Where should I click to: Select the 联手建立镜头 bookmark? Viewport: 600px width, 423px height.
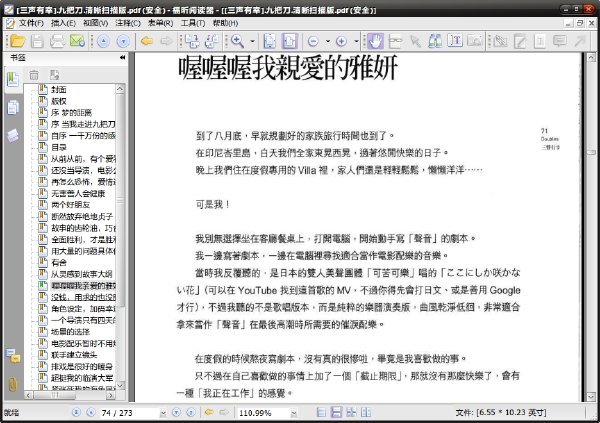pos(74,354)
